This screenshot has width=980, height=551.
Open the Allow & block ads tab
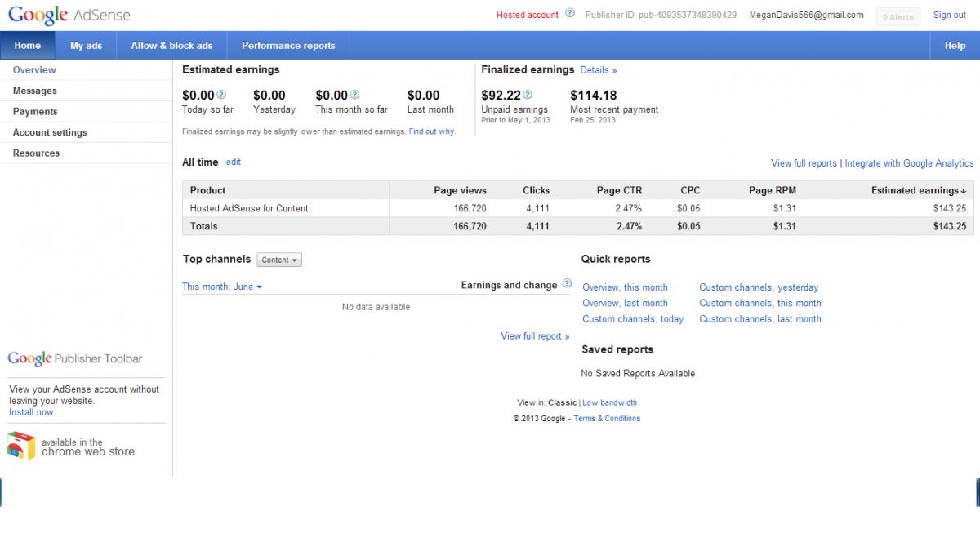171,46
